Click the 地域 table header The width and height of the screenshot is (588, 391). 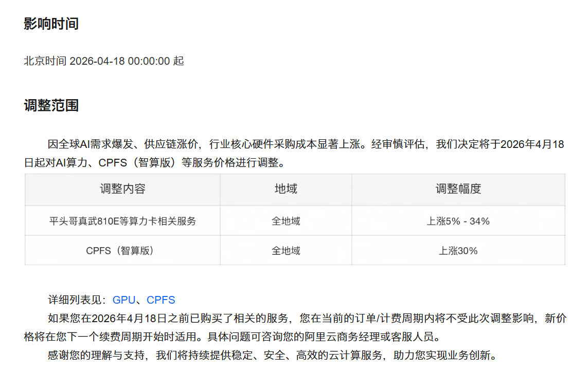(286, 189)
